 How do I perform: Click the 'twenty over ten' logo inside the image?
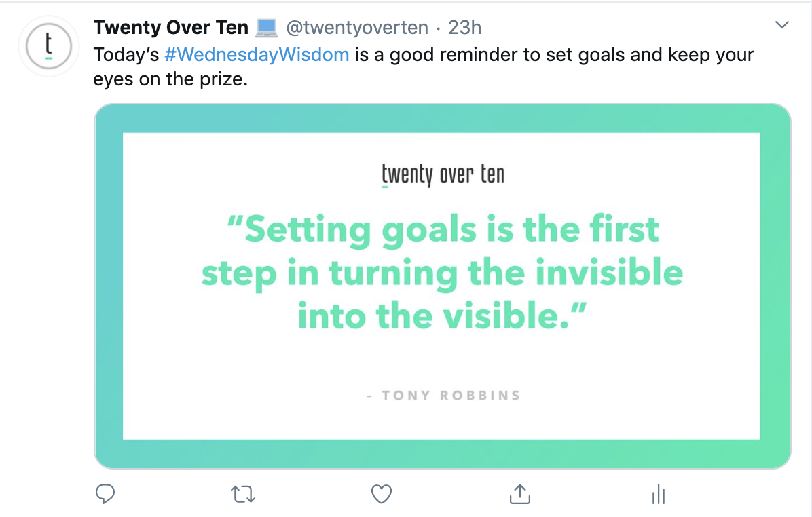pyautogui.click(x=443, y=174)
